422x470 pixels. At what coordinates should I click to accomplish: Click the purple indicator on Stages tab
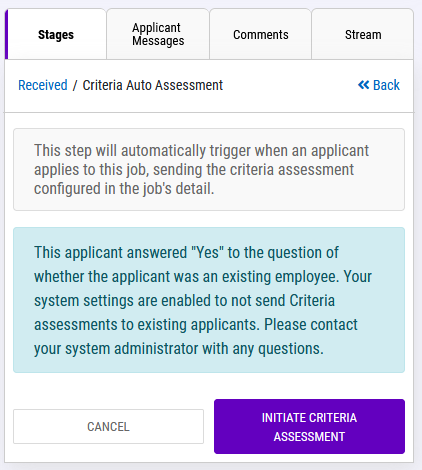6,34
